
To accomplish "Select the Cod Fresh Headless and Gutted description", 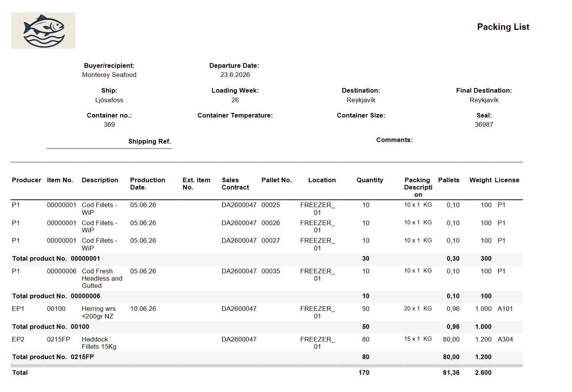I will click(x=102, y=278).
